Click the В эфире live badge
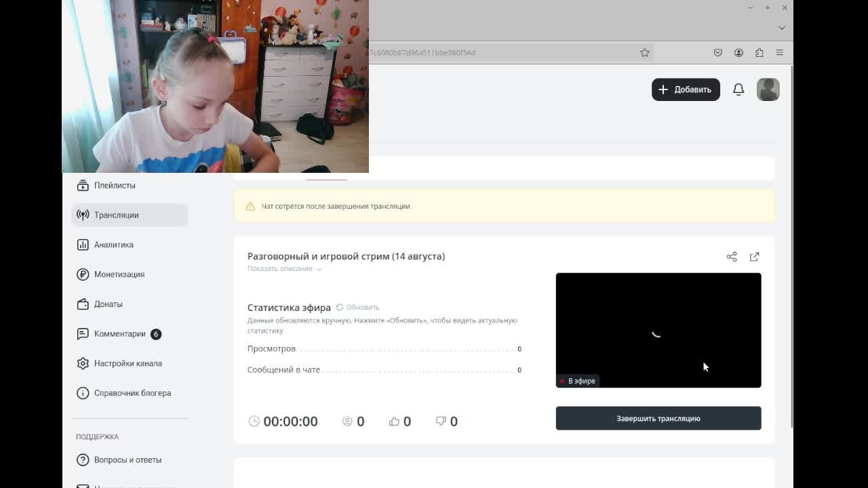The image size is (868, 488). point(577,381)
